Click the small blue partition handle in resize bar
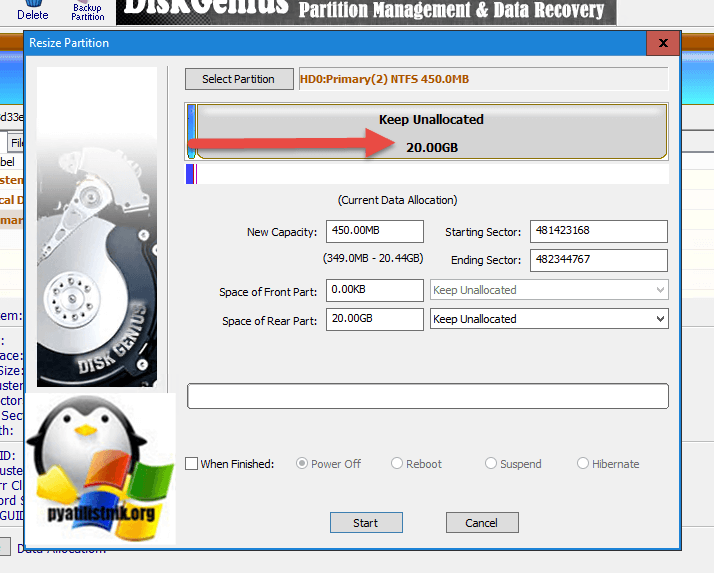The width and height of the screenshot is (714, 573). [191, 132]
